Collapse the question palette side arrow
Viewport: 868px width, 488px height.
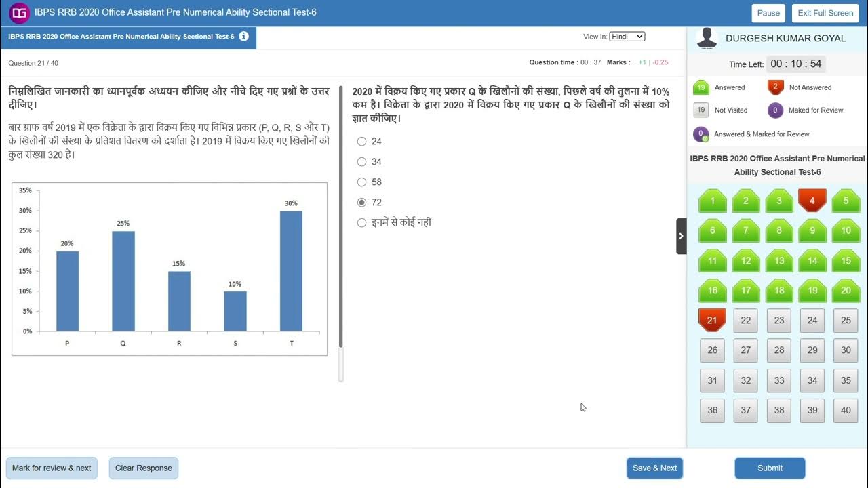tap(681, 236)
